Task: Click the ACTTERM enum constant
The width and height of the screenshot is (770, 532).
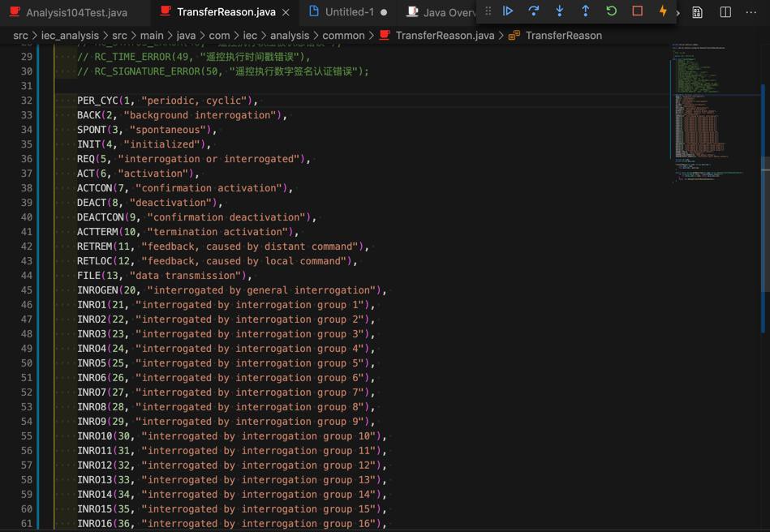Action: point(97,232)
